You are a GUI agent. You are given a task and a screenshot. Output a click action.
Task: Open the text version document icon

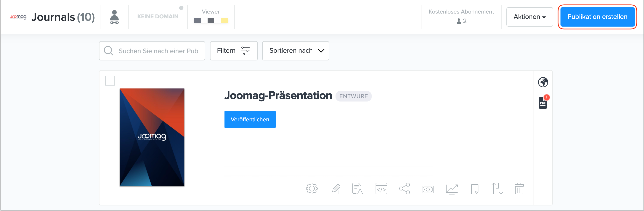[x=357, y=189]
